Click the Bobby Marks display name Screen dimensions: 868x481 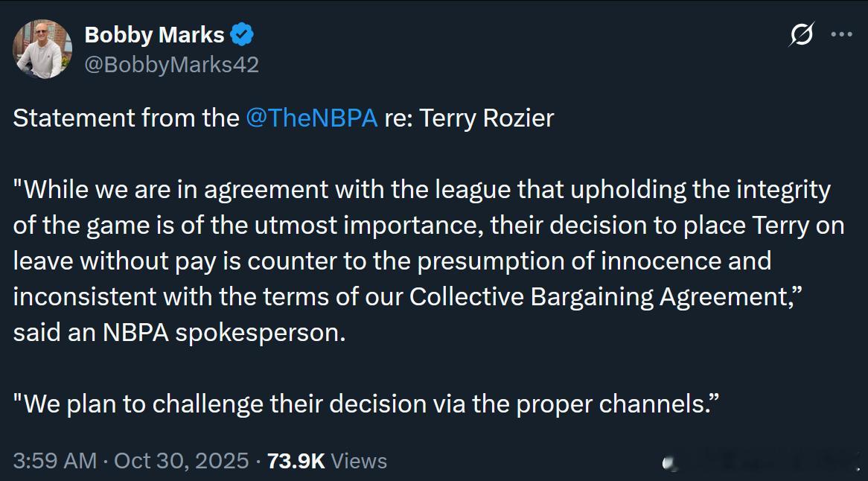pos(154,35)
